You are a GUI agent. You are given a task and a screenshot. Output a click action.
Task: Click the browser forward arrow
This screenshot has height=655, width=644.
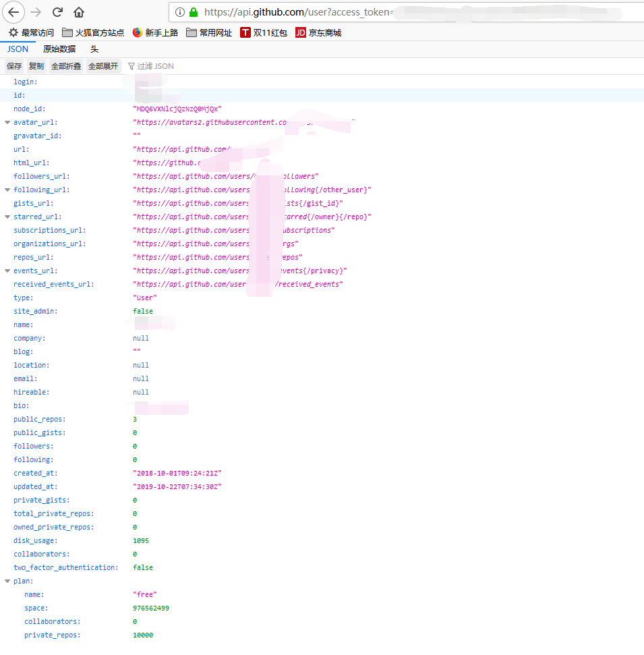[x=36, y=12]
